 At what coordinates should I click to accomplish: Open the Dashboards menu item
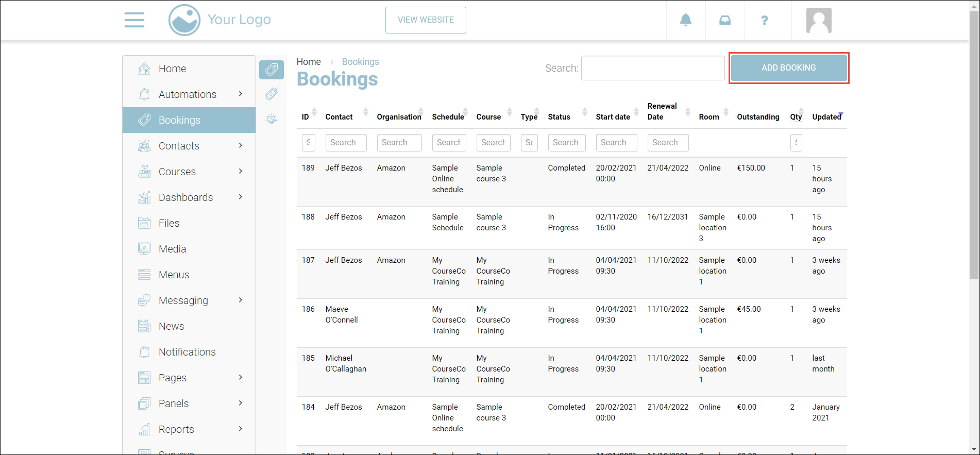[185, 197]
